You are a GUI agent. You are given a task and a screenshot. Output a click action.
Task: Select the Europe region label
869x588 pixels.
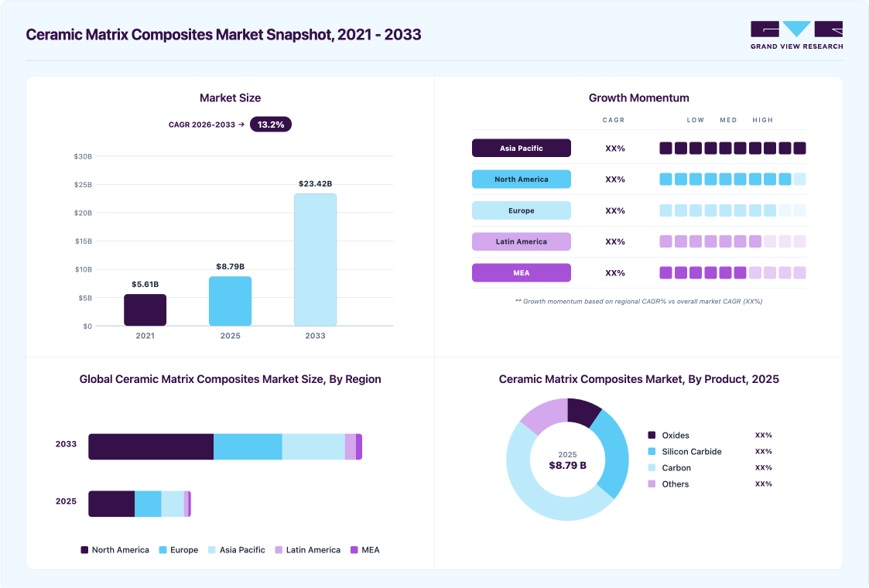(521, 210)
